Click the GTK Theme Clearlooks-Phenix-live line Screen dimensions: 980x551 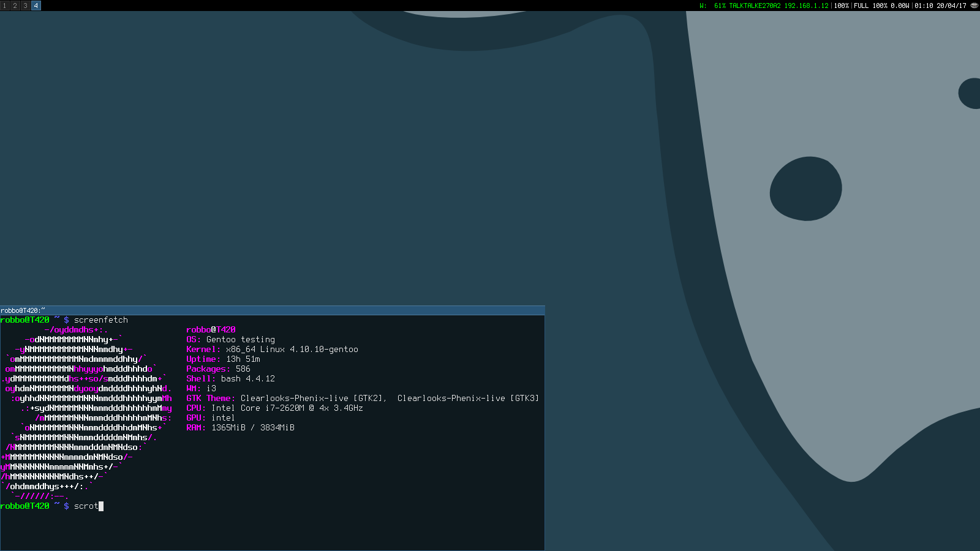[363, 399]
